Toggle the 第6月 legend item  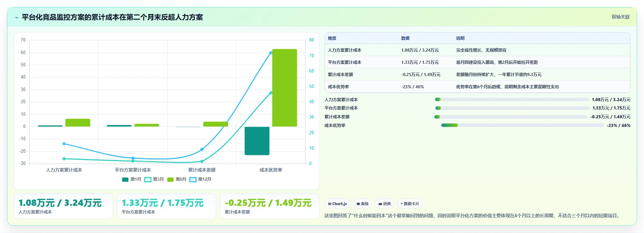click(177, 179)
